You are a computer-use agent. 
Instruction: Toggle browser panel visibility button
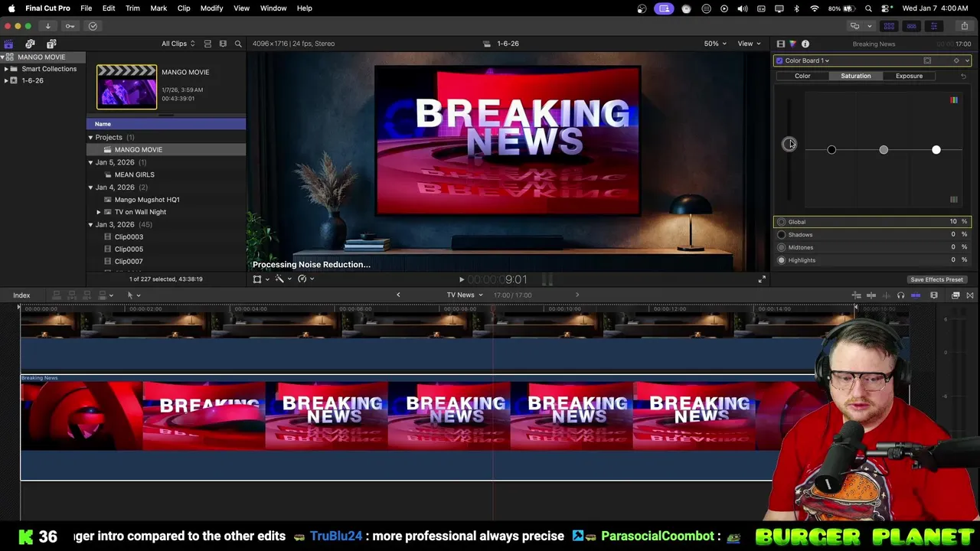890,26
